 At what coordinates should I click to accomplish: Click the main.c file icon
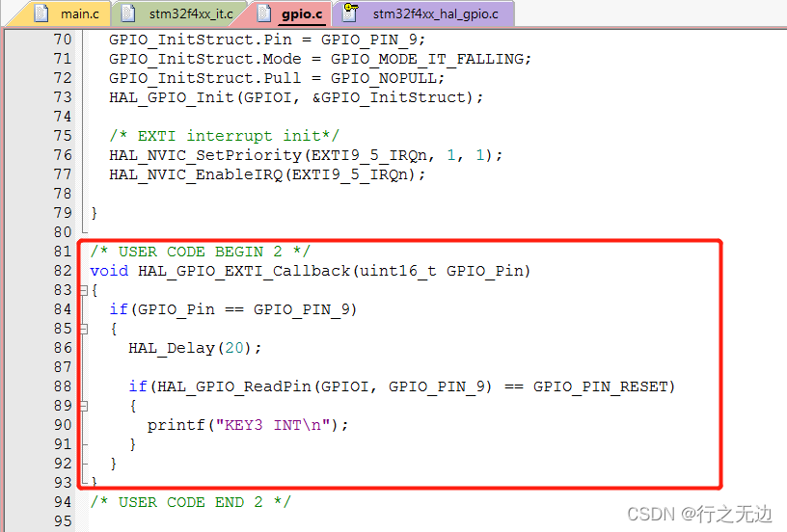tap(41, 13)
